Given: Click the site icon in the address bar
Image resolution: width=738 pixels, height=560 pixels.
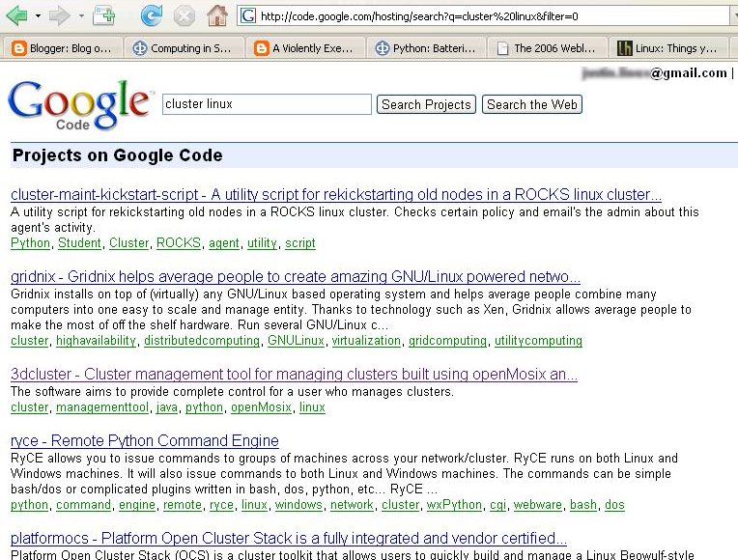Looking at the screenshot, I should click(247, 15).
